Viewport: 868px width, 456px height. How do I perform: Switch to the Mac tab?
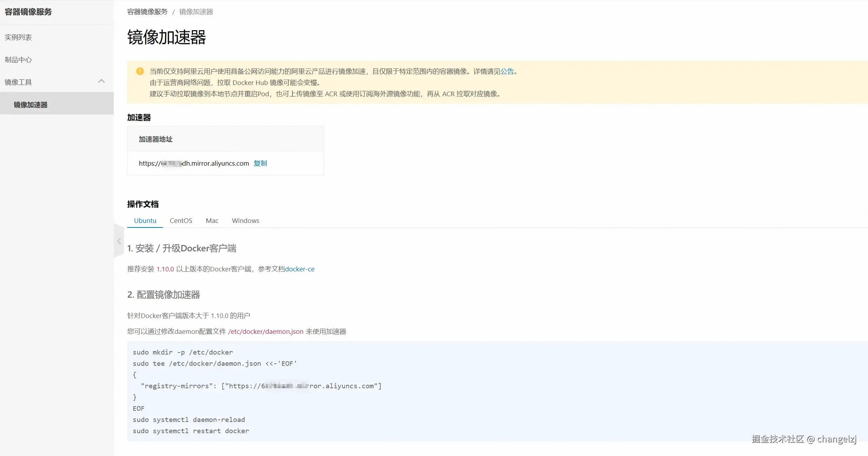(212, 220)
